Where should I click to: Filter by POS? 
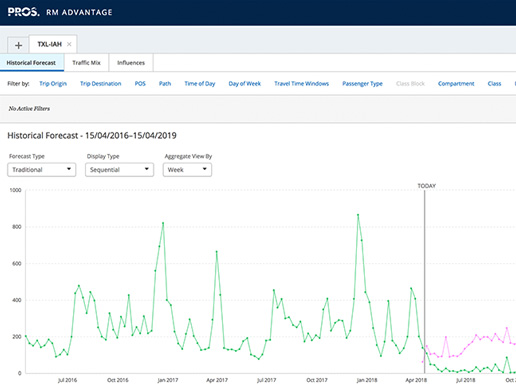[x=140, y=84]
